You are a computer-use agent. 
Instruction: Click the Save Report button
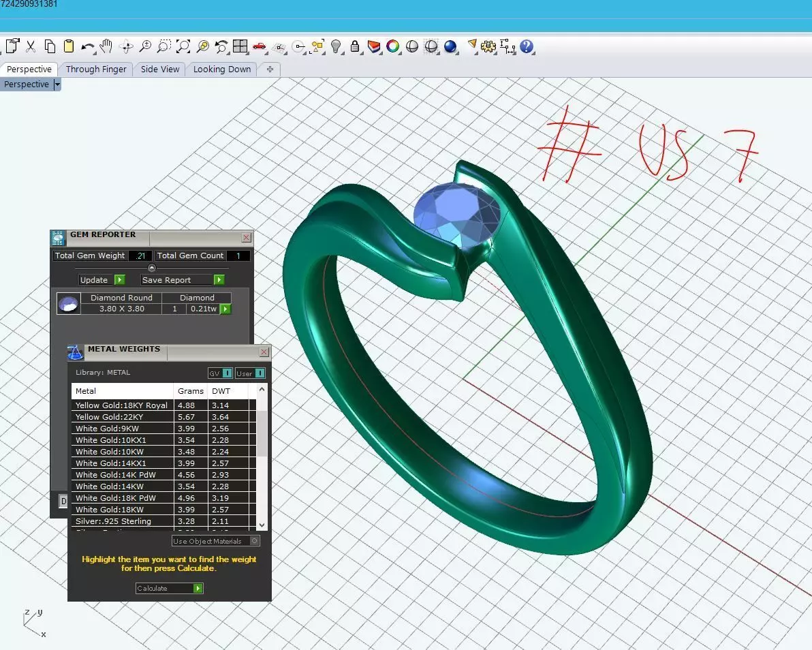(x=183, y=279)
